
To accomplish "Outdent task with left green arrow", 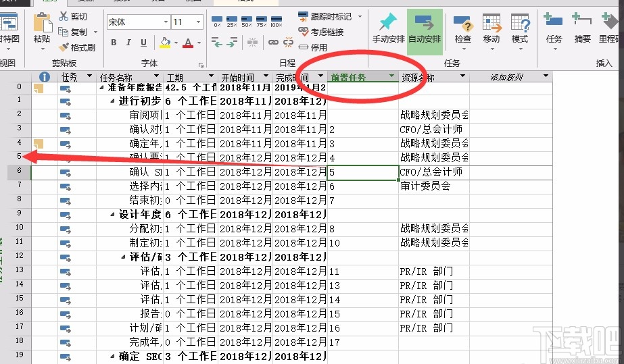I will [x=217, y=42].
